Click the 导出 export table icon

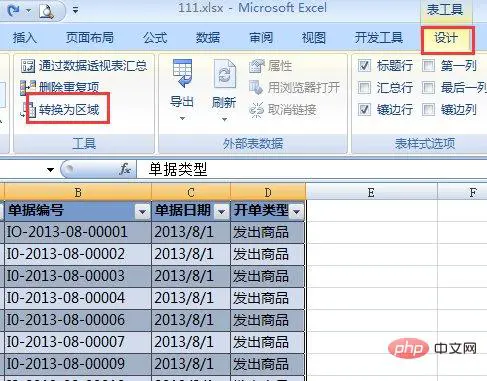click(182, 73)
